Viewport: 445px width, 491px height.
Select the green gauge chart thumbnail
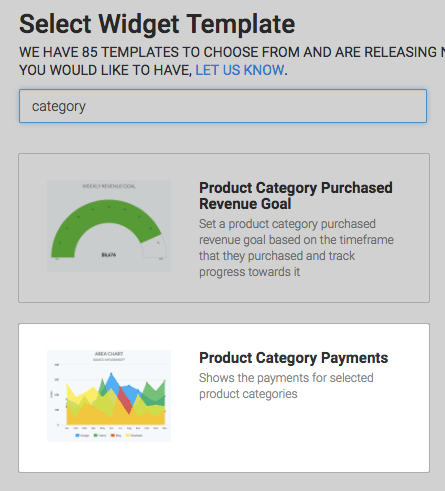[109, 226]
